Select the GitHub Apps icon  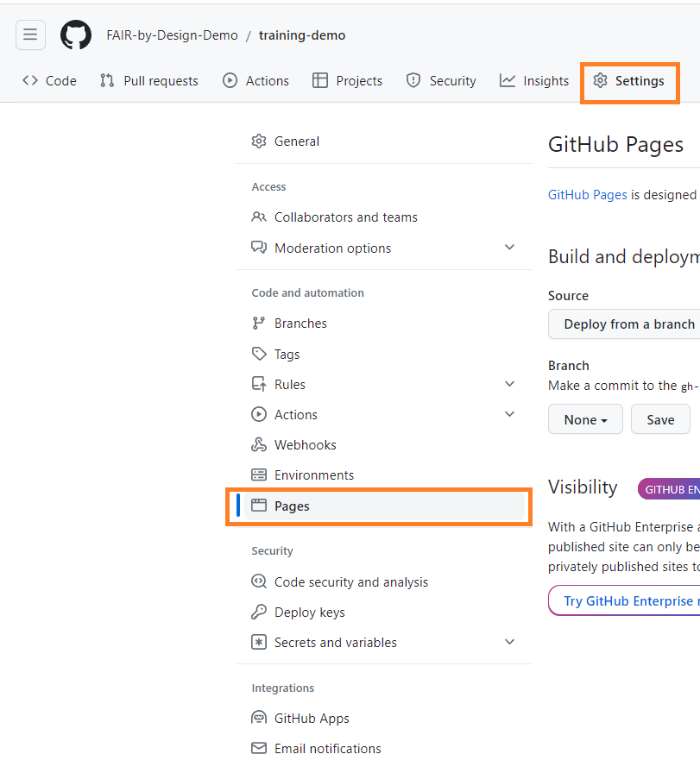click(258, 718)
